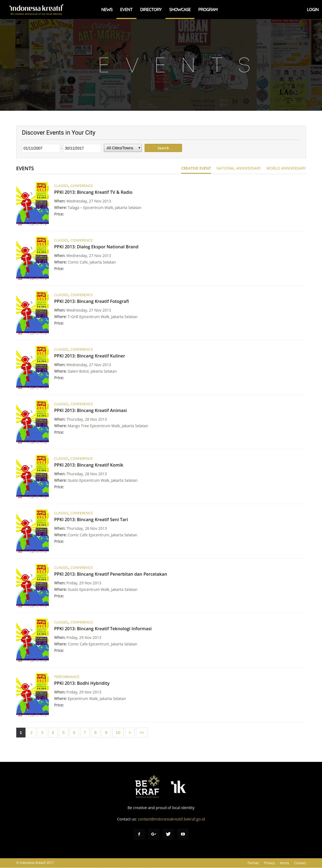Open the EVENT menu item
The height and width of the screenshot is (868, 322).
pos(126,9)
